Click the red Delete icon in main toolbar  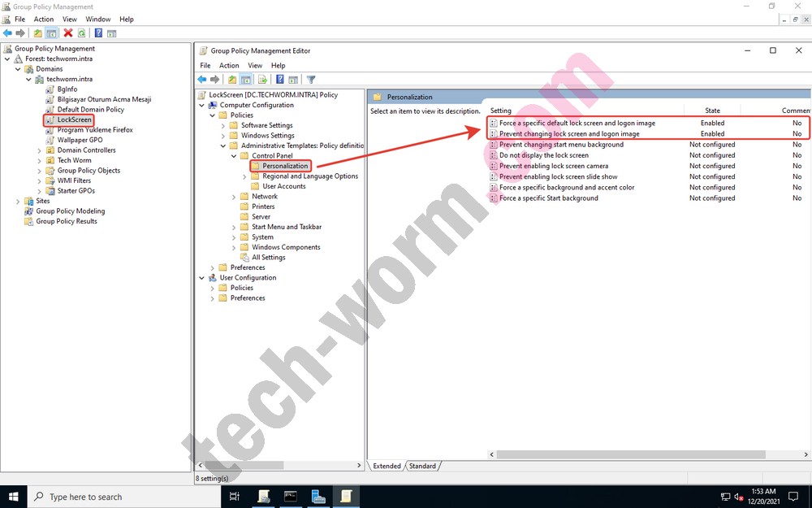coord(68,33)
